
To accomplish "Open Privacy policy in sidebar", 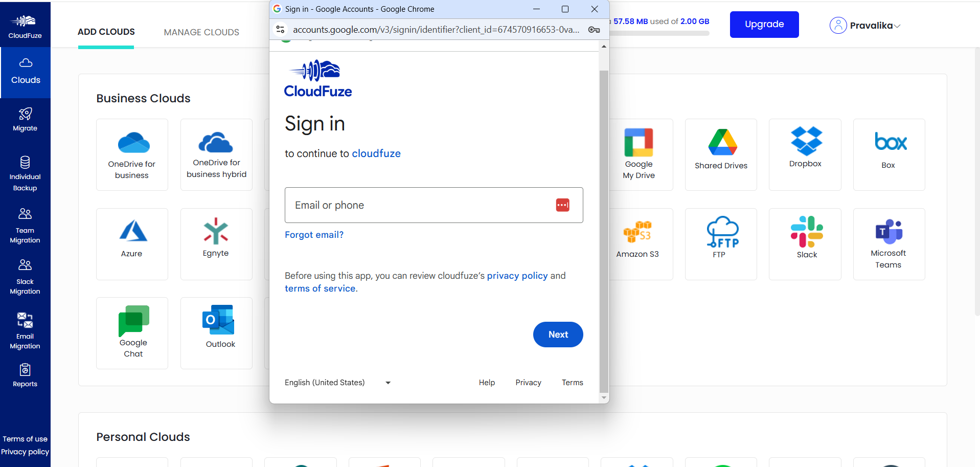I will 25,452.
